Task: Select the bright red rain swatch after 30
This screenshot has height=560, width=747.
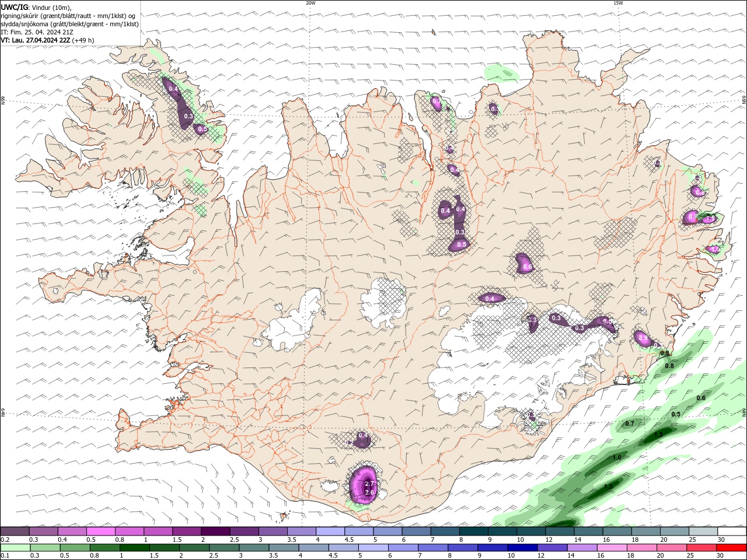Action: [731, 548]
